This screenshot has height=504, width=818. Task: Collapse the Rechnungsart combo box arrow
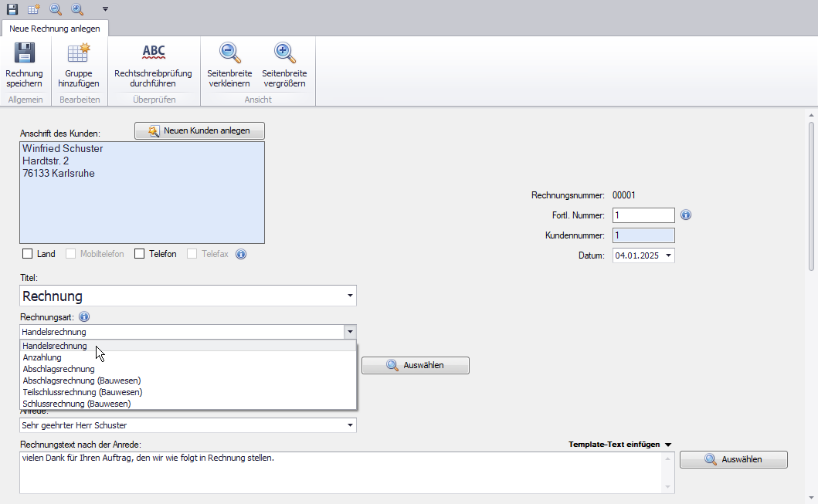point(350,331)
